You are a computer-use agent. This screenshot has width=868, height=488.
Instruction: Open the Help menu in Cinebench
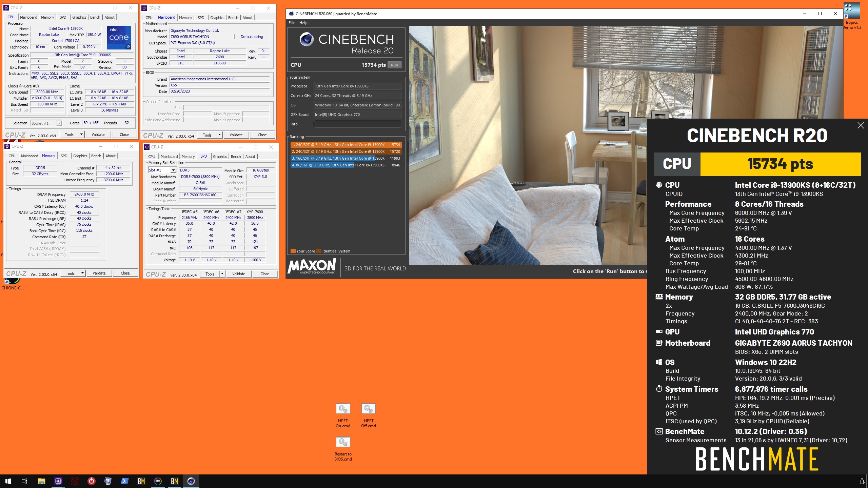click(303, 23)
